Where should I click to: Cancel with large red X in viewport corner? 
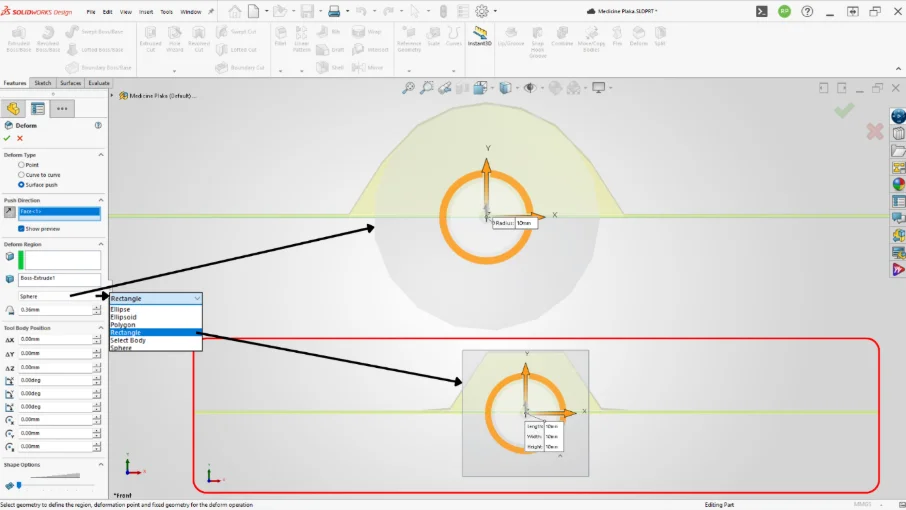point(875,132)
